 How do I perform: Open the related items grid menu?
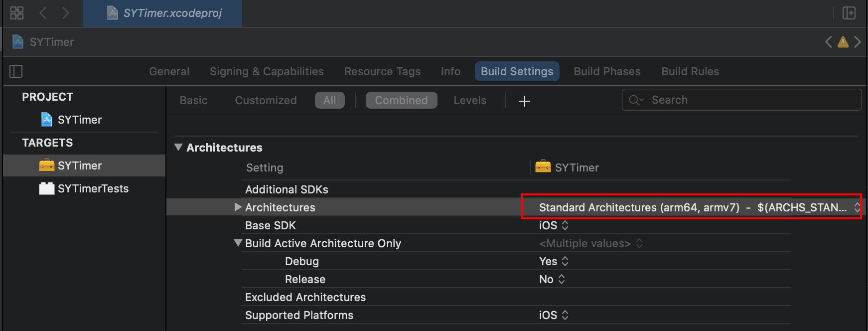17,13
